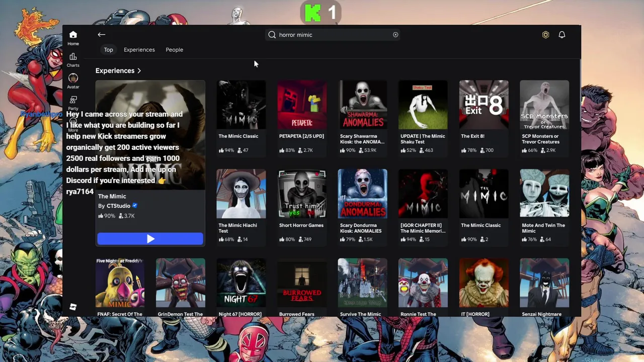Clear the search field with X icon

[395, 35]
